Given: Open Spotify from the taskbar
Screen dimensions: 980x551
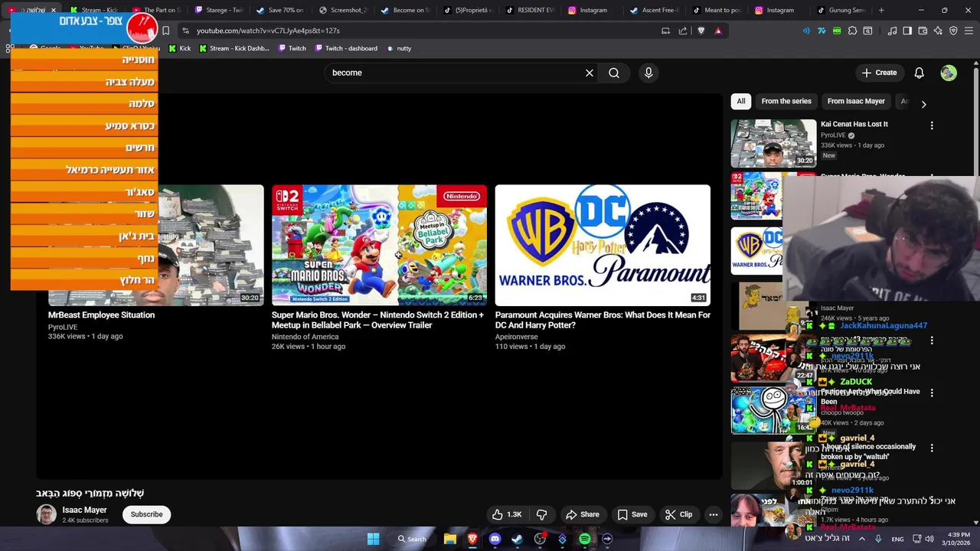Looking at the screenshot, I should coord(585,539).
